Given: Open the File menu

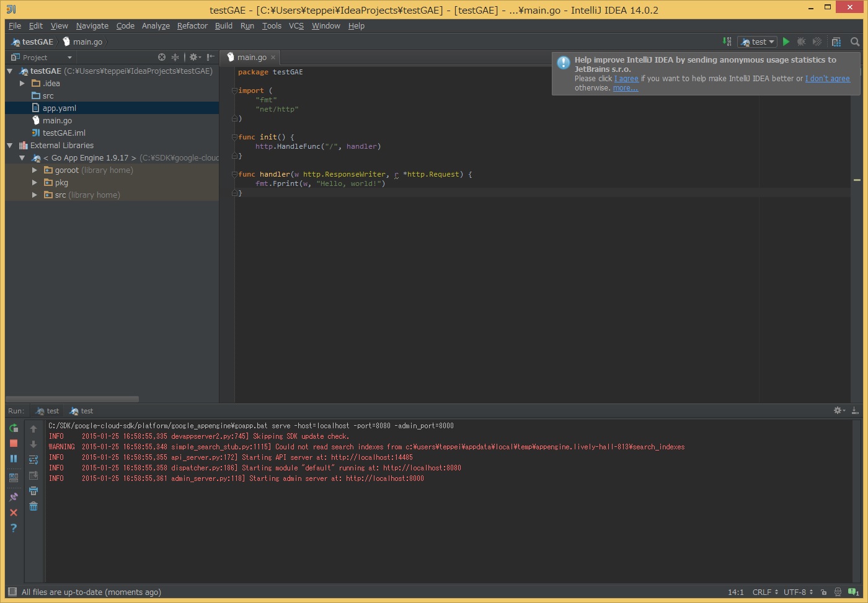Looking at the screenshot, I should click(15, 25).
